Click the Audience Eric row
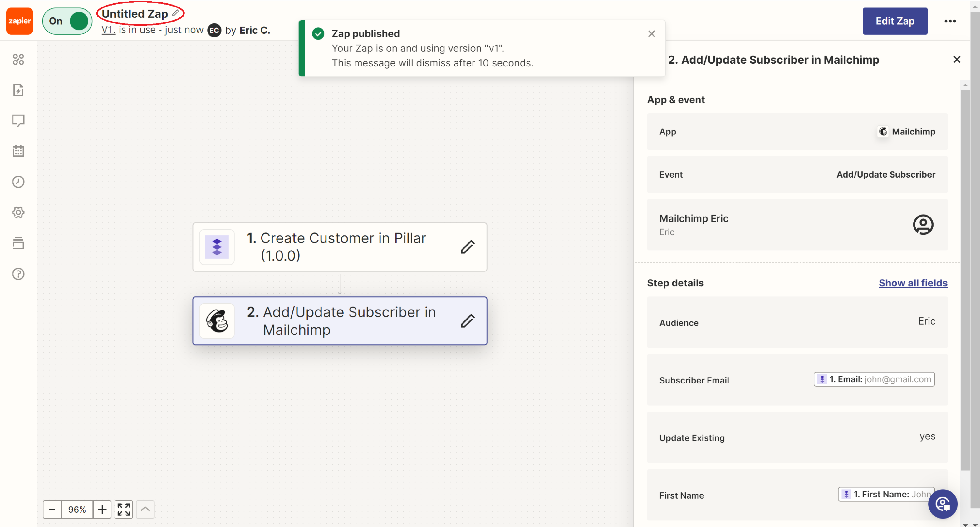The height and width of the screenshot is (527, 980). pos(797,322)
